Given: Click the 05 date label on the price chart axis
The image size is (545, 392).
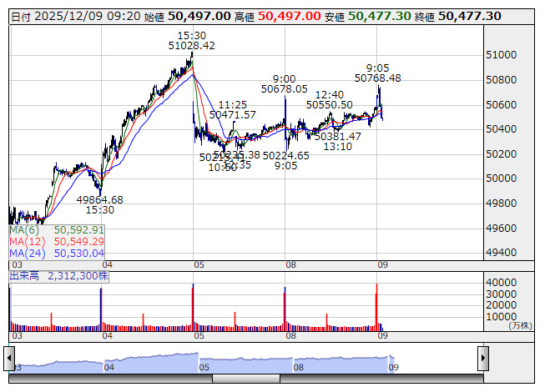Looking at the screenshot, I should pos(199,265).
